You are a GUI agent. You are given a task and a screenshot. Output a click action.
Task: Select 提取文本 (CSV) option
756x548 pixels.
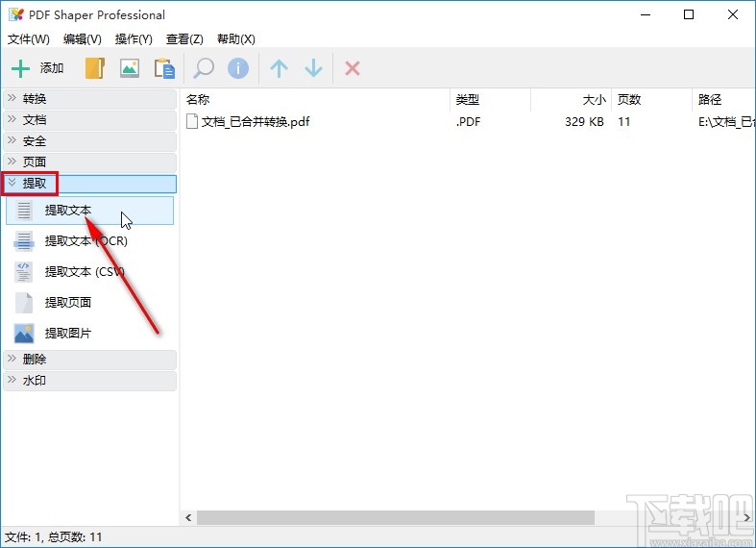[89, 272]
